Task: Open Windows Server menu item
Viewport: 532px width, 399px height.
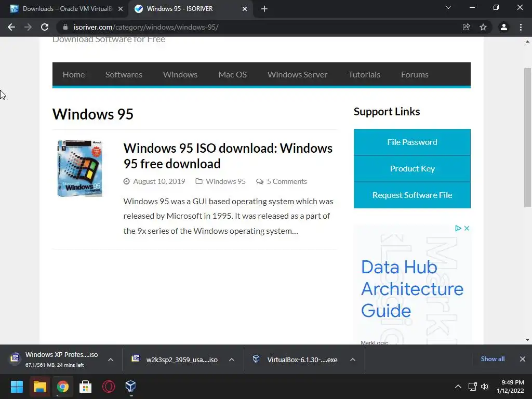Action: (x=298, y=75)
